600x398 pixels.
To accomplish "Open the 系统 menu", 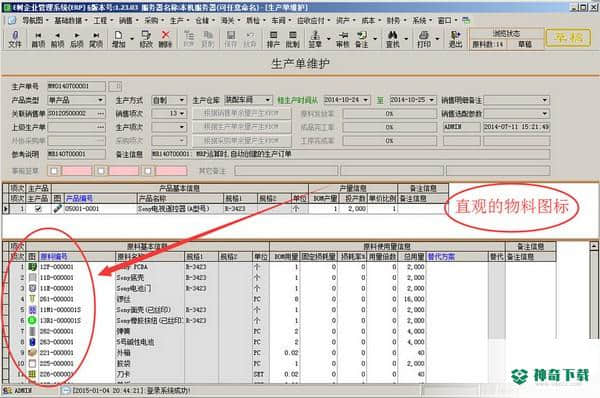I will point(422,20).
